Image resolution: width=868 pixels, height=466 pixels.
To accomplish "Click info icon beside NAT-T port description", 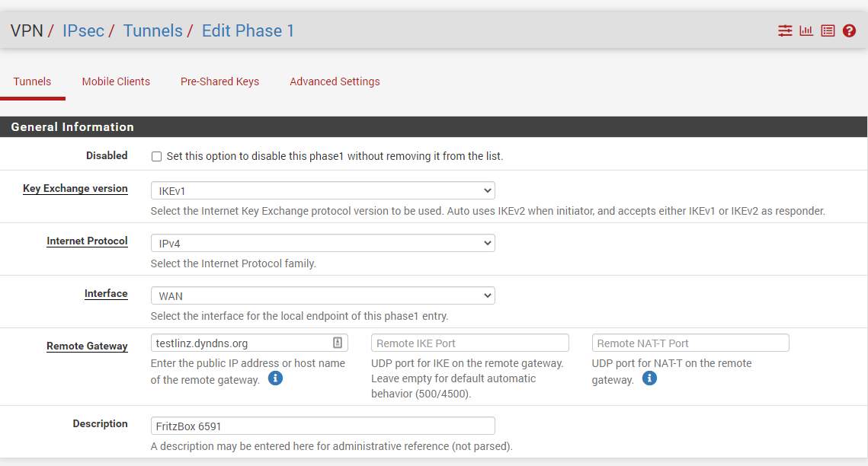I will pos(649,378).
